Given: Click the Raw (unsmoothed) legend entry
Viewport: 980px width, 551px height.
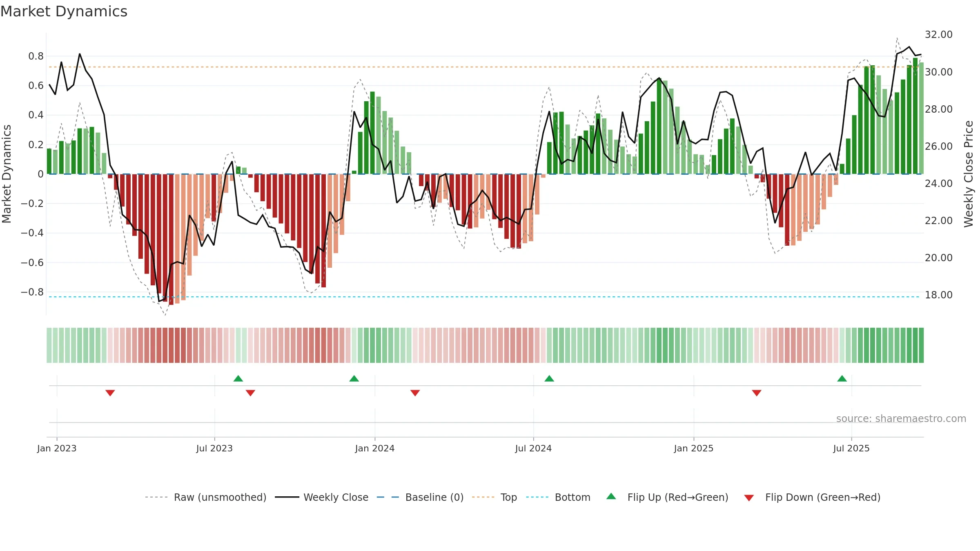Looking at the screenshot, I should tap(205, 497).
